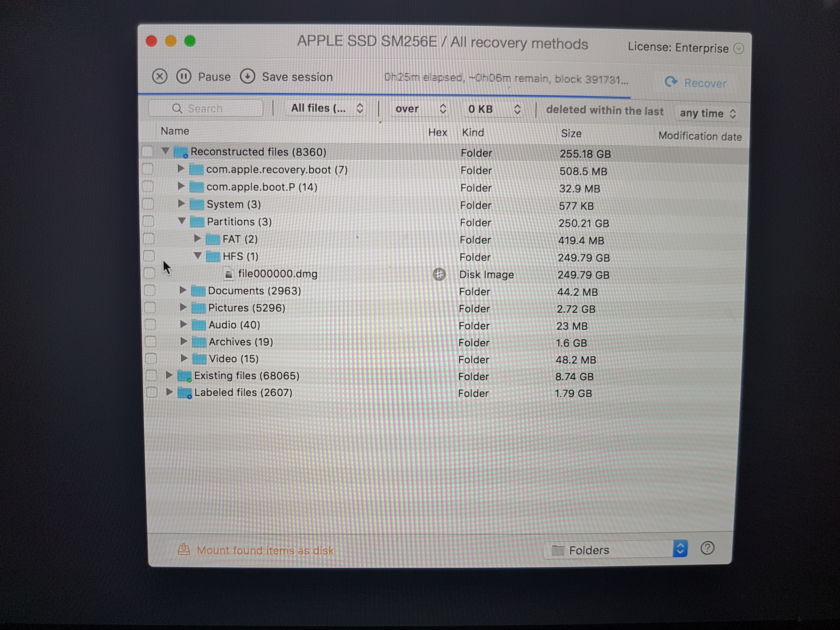Sort by Modification date column header
Viewport: 840px width, 630px height.
click(x=700, y=136)
